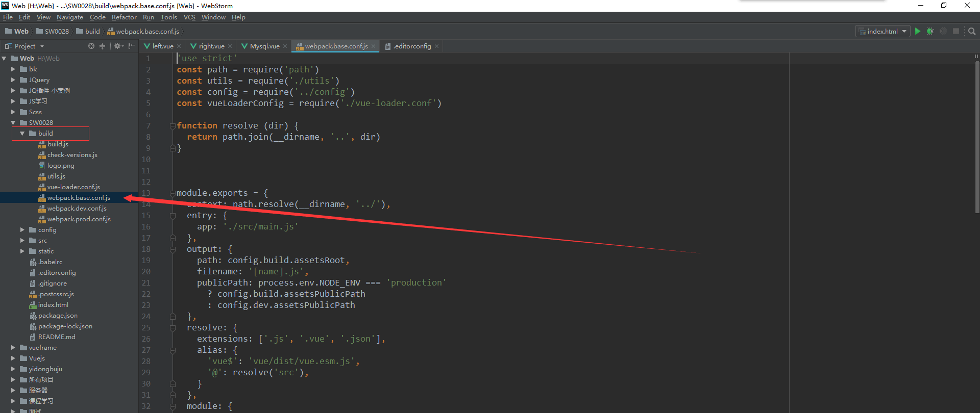
Task: Select webpack.dev.conf.js in the tree
Action: [77, 209]
